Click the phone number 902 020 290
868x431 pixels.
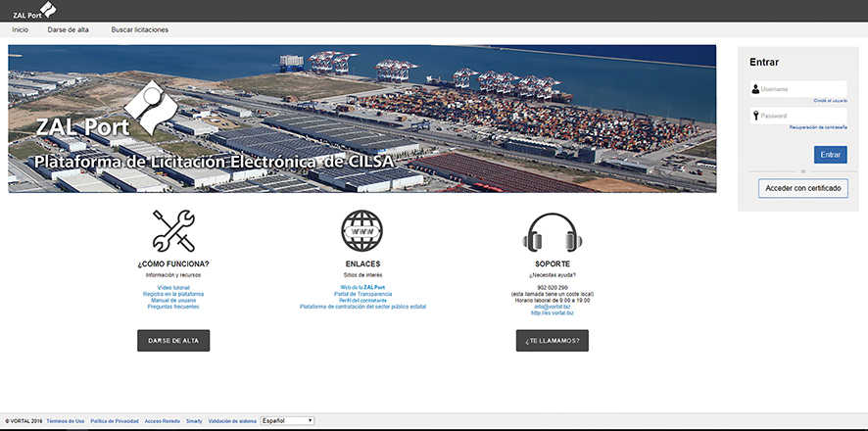[552, 288]
